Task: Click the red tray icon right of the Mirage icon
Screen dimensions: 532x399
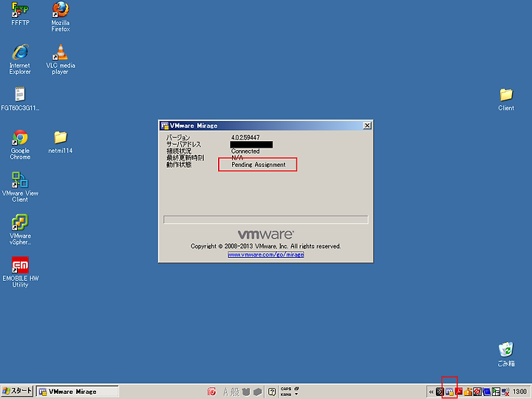Action: click(x=458, y=391)
